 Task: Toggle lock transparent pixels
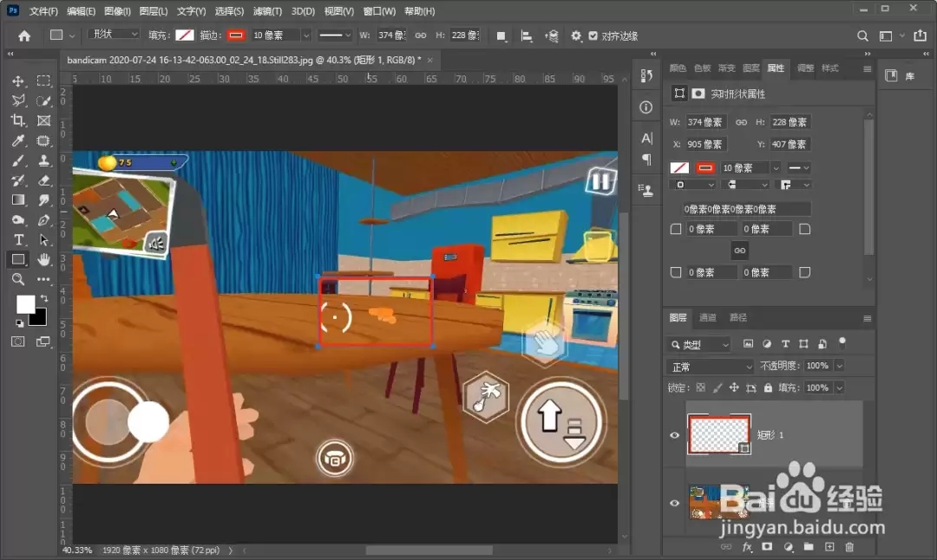(x=701, y=387)
